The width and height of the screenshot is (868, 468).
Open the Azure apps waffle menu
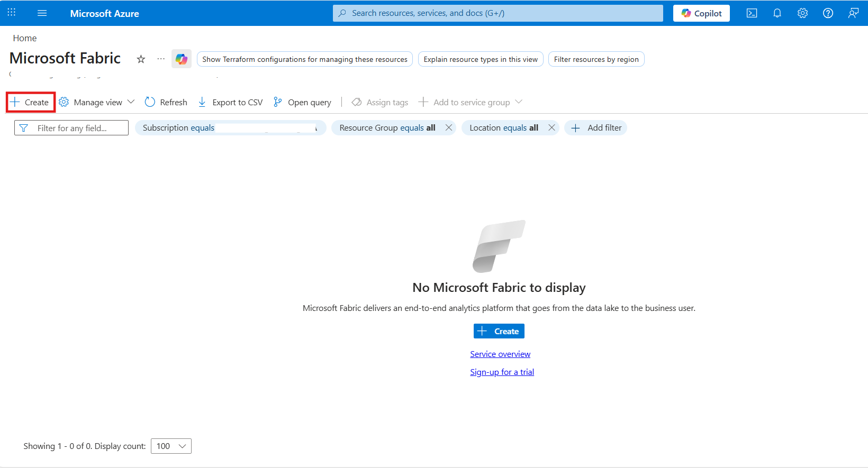[12, 13]
